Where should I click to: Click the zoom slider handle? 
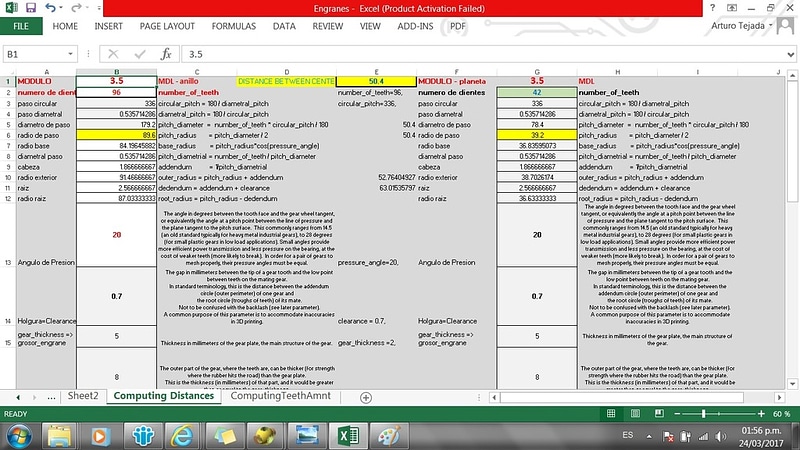point(704,414)
